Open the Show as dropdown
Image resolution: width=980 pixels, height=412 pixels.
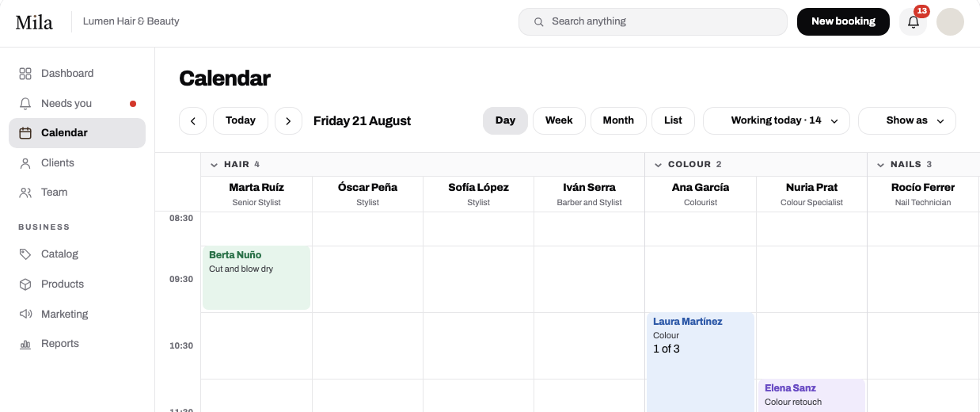click(x=907, y=121)
